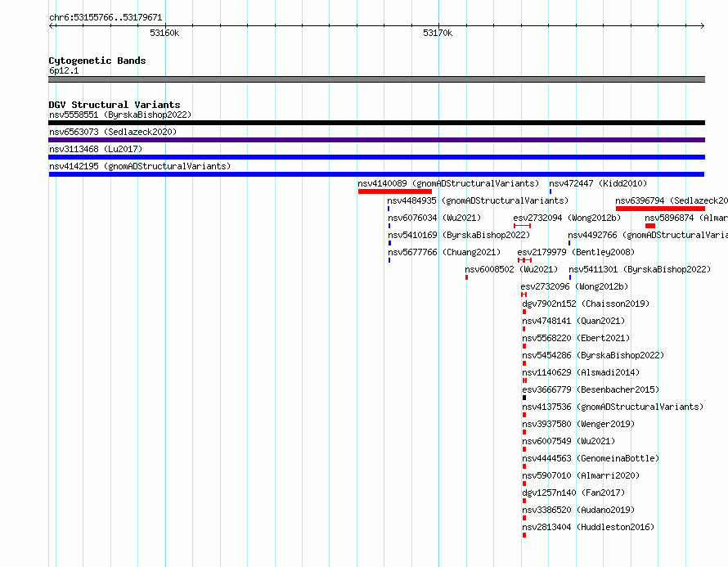Click the blue nsv4142195 variant bar
The width and height of the screenshot is (728, 567).
(376, 174)
